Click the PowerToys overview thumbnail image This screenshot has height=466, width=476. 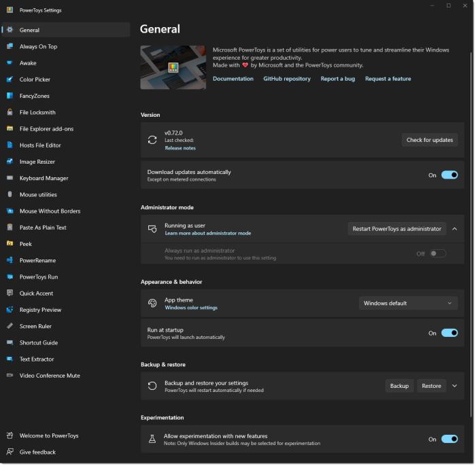pos(173,67)
